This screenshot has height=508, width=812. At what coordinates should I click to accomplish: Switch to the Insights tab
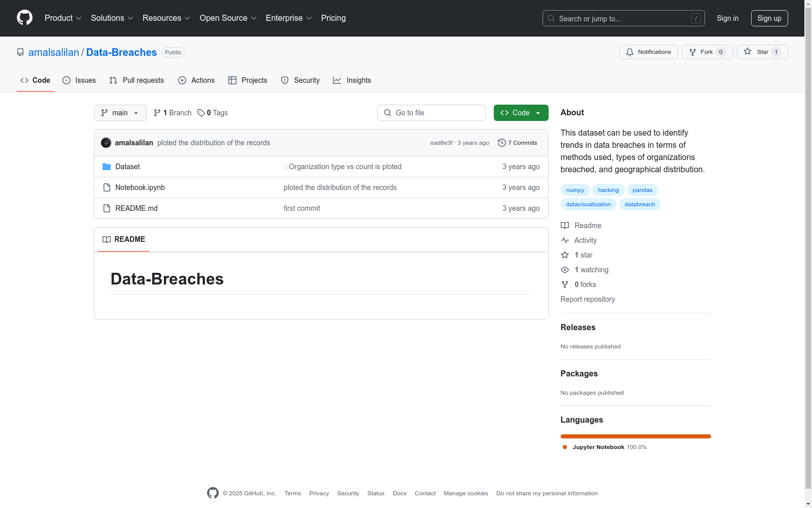[x=352, y=80]
